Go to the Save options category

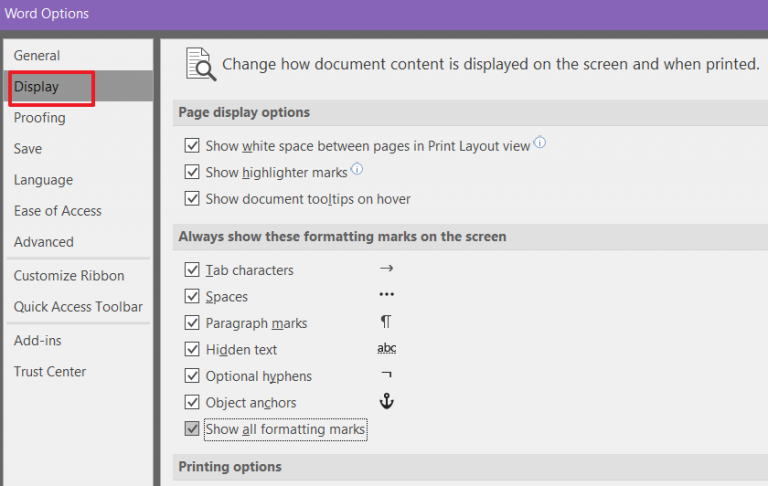pyautogui.click(x=78, y=148)
